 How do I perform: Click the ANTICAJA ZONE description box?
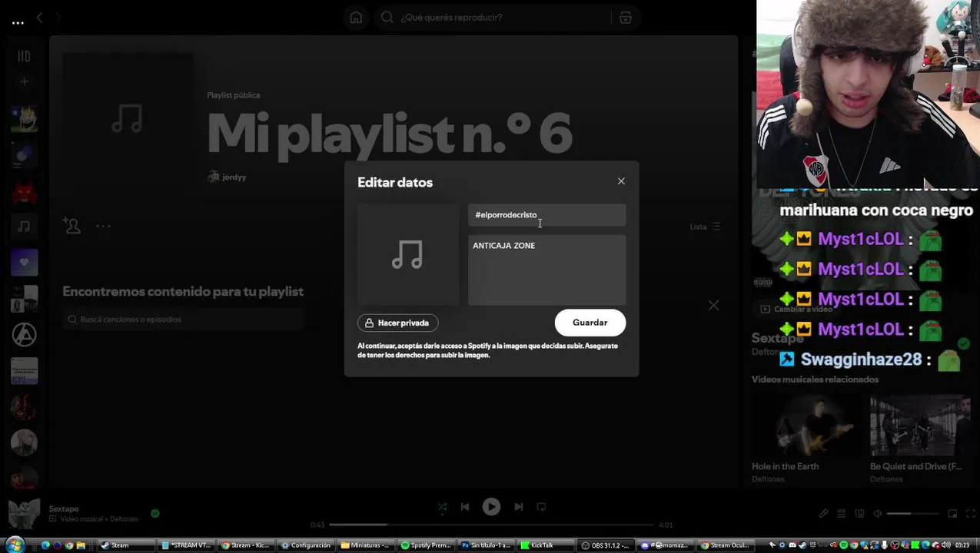(x=546, y=270)
